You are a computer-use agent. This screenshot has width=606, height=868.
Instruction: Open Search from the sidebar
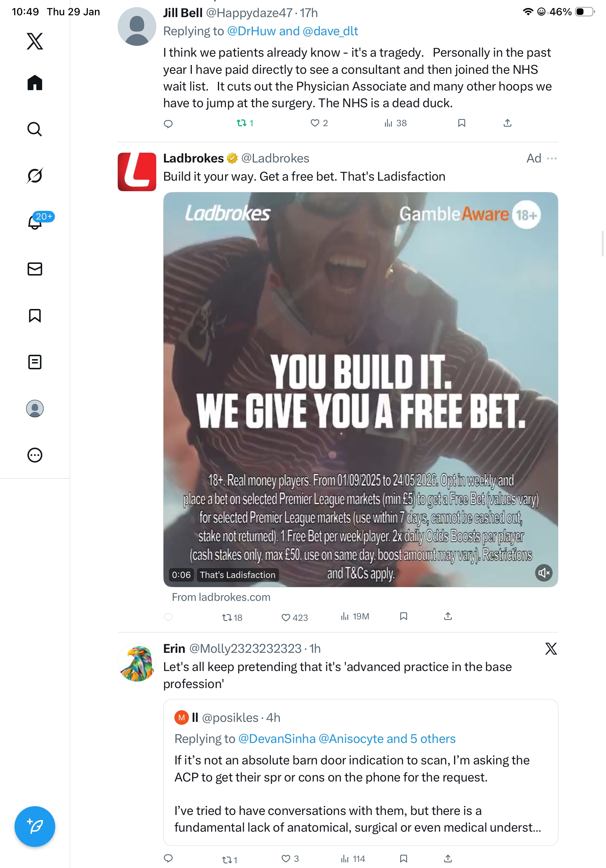35,129
